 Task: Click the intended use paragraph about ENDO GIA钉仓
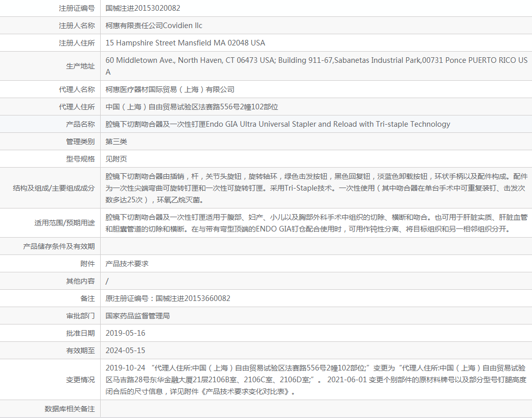coord(316,223)
